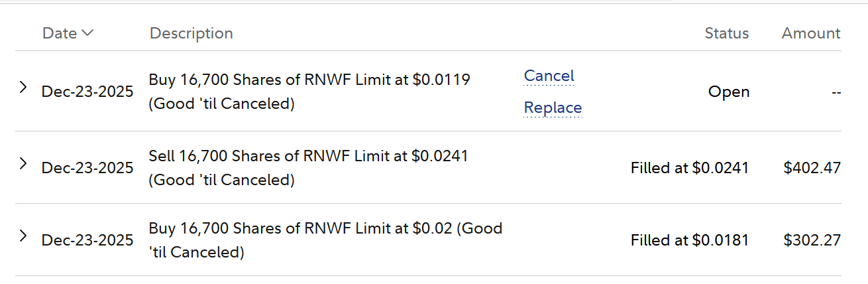Expand the RNWF sell order row

23,163
